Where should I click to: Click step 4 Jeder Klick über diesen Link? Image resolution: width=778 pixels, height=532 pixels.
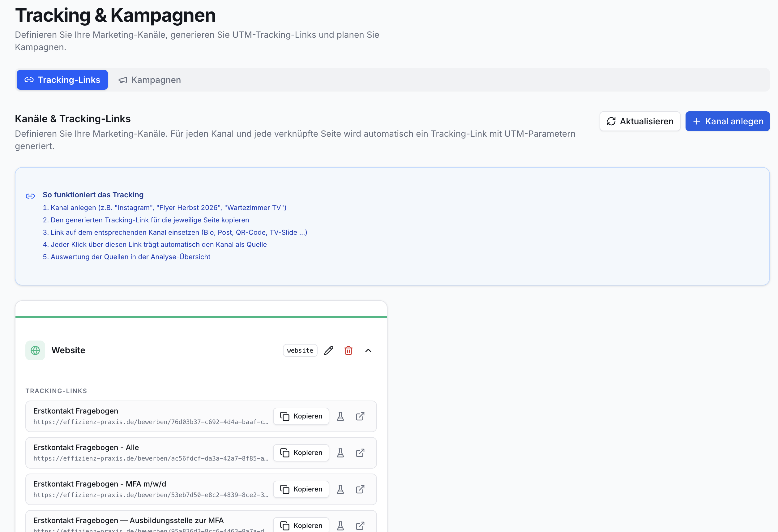point(155,244)
